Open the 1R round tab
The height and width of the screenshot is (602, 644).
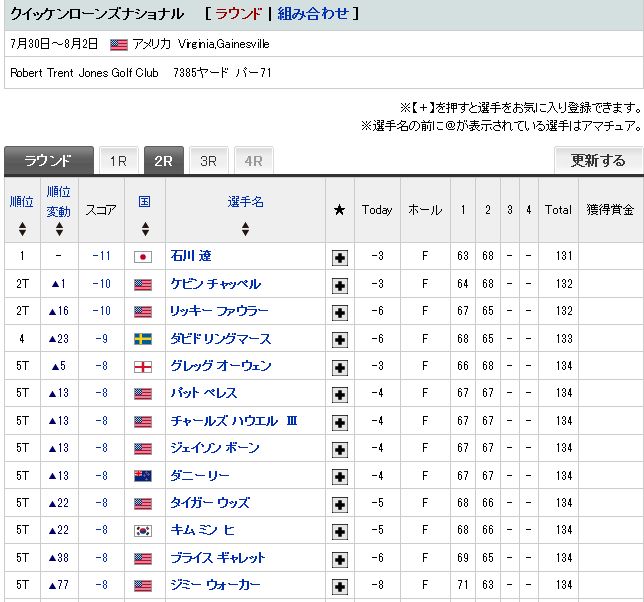pyautogui.click(x=119, y=161)
